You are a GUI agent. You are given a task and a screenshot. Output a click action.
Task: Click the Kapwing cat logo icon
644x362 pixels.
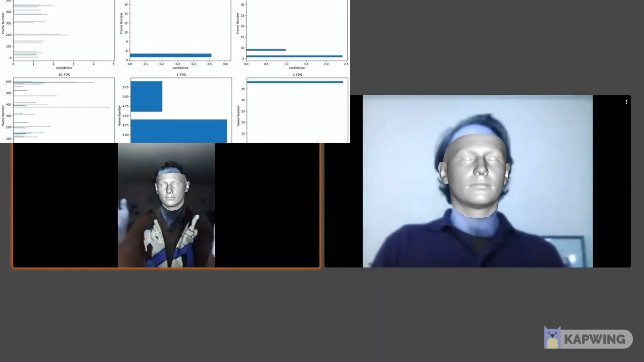pos(552,338)
